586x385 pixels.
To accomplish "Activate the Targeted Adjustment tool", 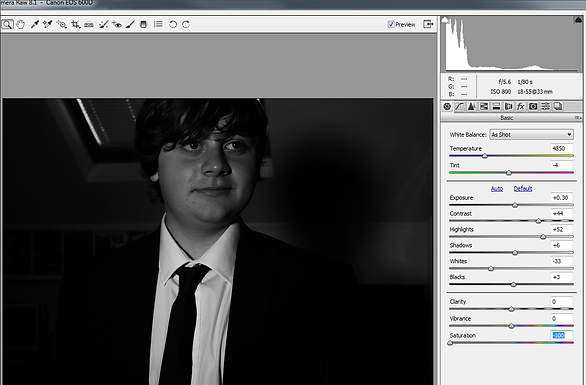I will point(61,24).
